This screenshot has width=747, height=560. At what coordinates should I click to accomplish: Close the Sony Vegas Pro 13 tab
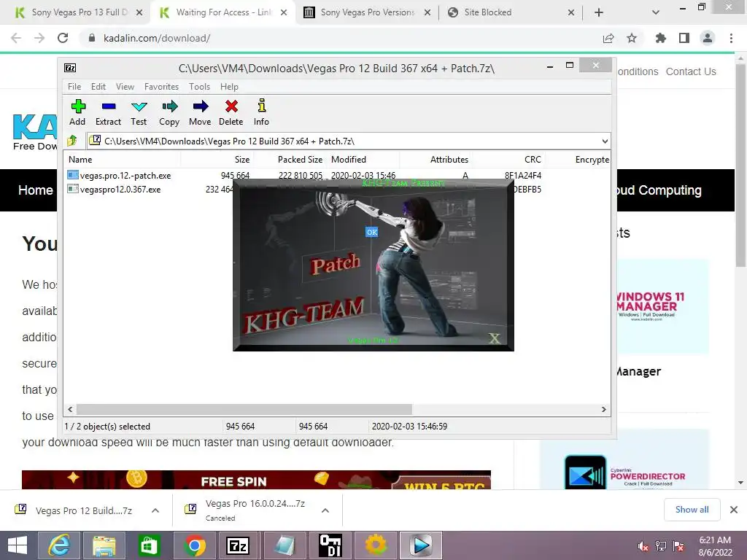(139, 13)
